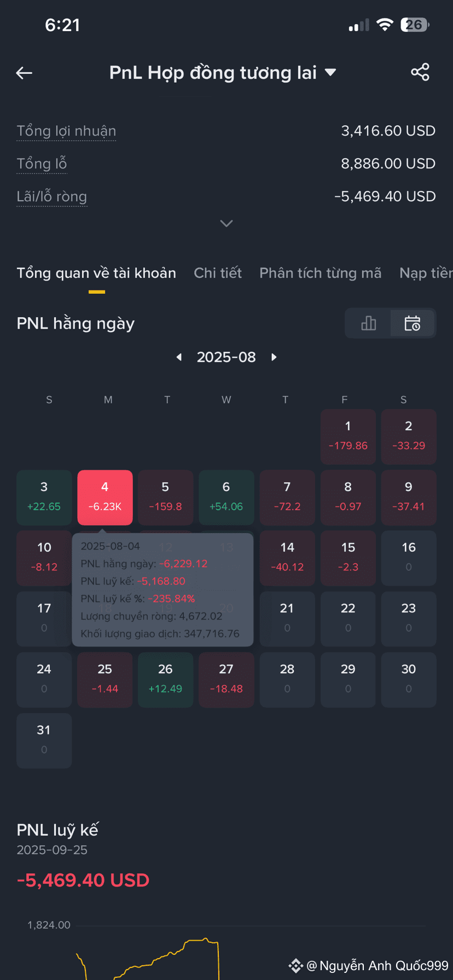
Task: Open PnL Hợp đồng tương lai dropdown
Action: 222,73
